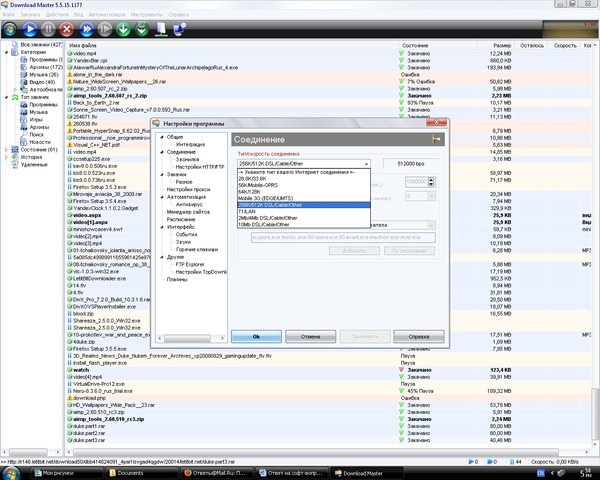This screenshot has height=480, width=600.
Task: Click the red X delete download icon
Action: [x=67, y=29]
